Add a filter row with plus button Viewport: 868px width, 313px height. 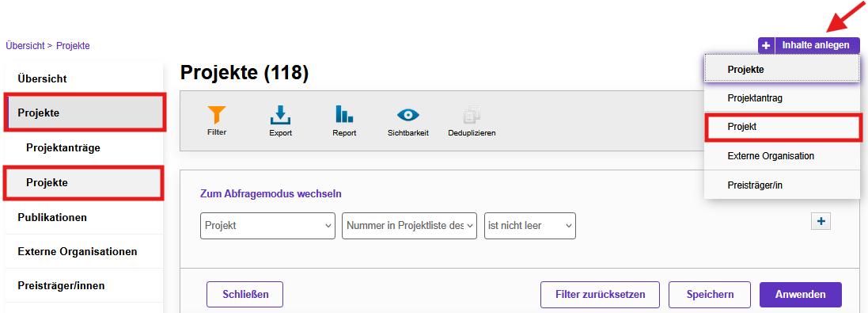tap(821, 221)
